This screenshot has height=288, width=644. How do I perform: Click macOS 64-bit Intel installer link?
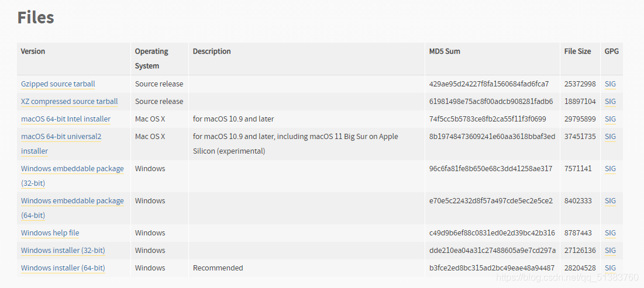tap(66, 119)
